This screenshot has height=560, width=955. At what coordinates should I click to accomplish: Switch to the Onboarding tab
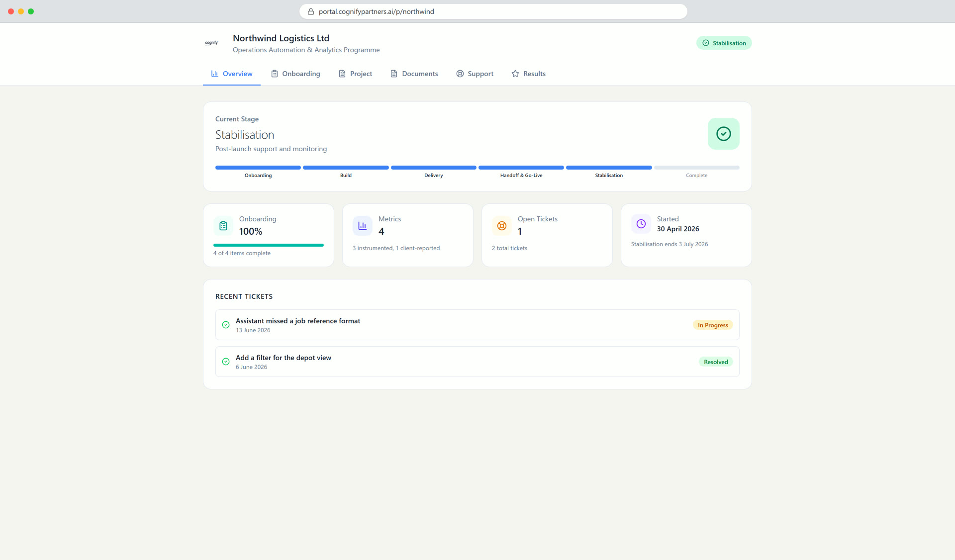click(x=295, y=74)
